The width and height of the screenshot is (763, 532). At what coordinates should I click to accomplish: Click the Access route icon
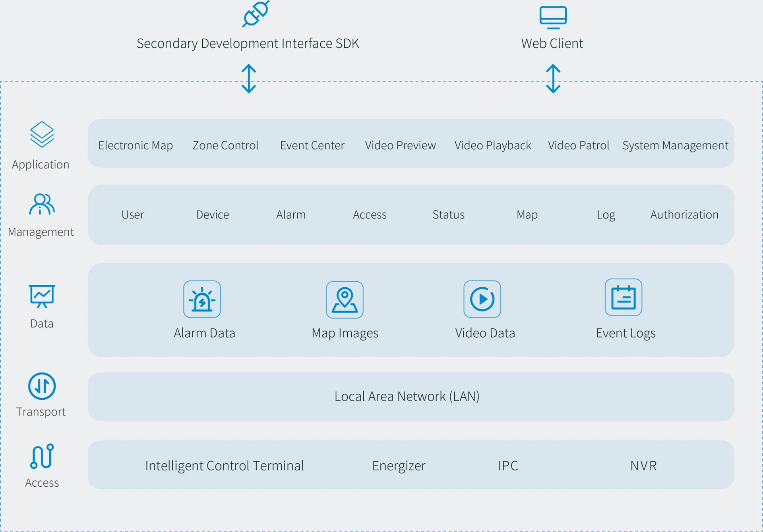pos(42,456)
